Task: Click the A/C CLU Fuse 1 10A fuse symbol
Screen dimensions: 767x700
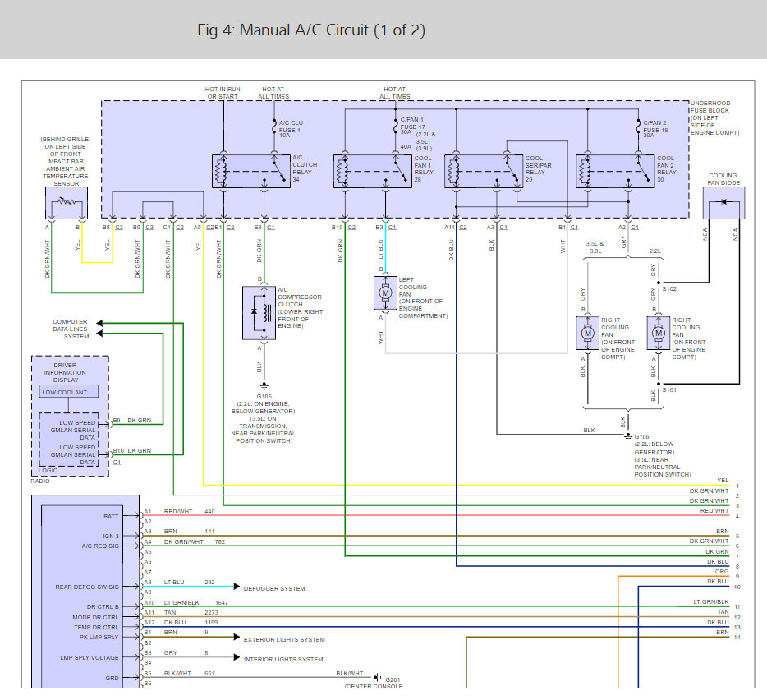Action: click(x=274, y=128)
